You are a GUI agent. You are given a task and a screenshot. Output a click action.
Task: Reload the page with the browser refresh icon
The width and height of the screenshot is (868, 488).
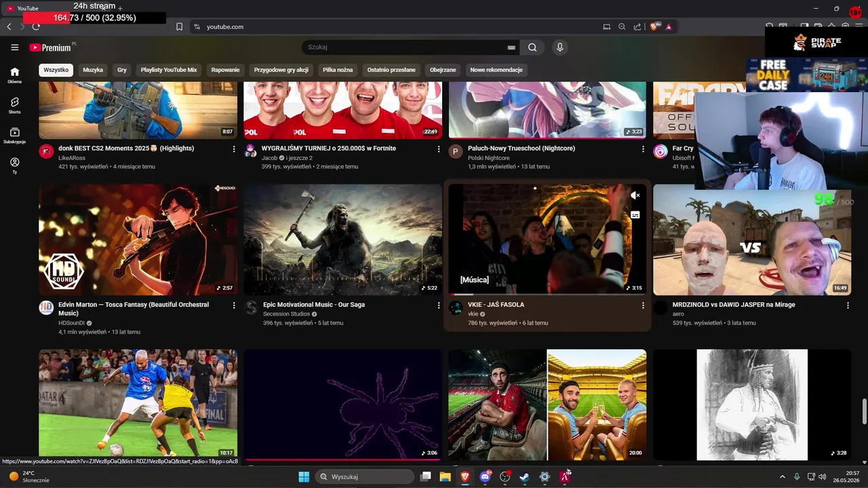pyautogui.click(x=36, y=26)
